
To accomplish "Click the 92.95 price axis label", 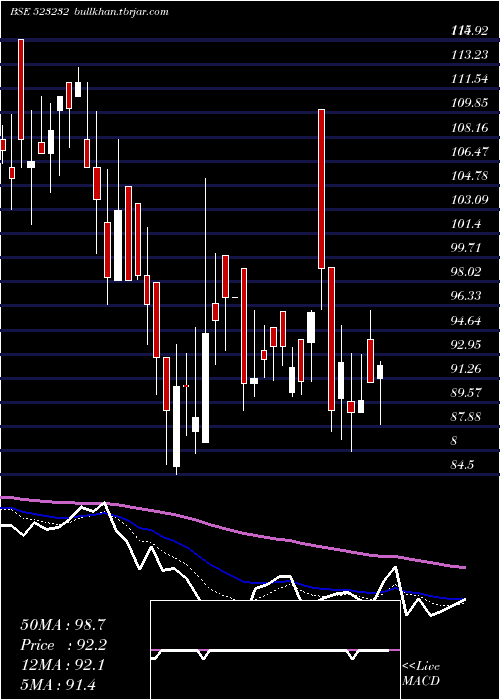I will [467, 345].
